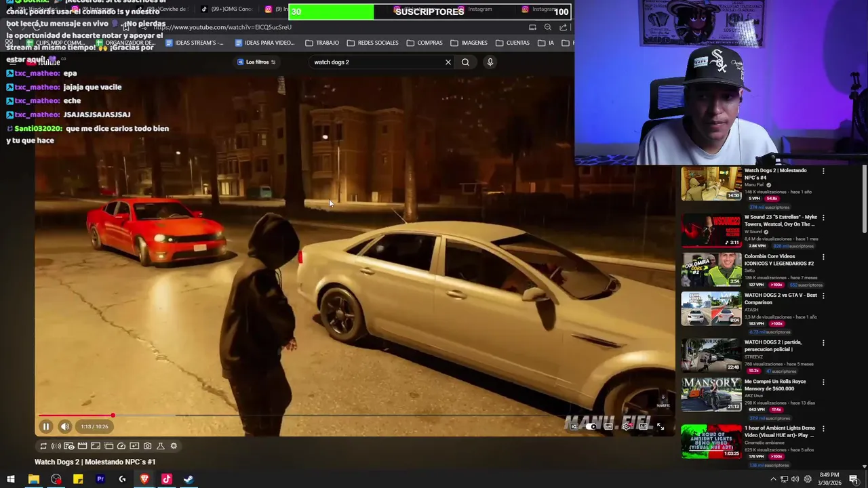Viewport: 868px width, 488px height.
Task: Open the Windows Start menu
Action: click(x=11, y=479)
